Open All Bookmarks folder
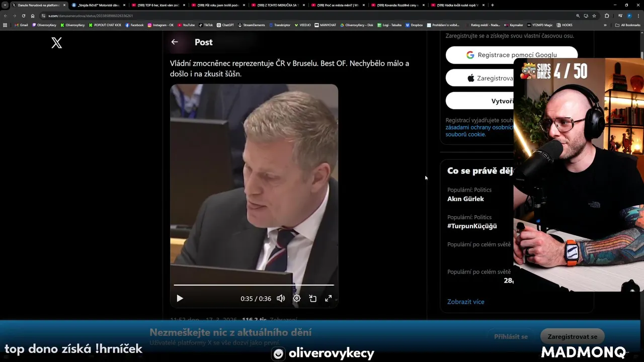 [x=628, y=25]
